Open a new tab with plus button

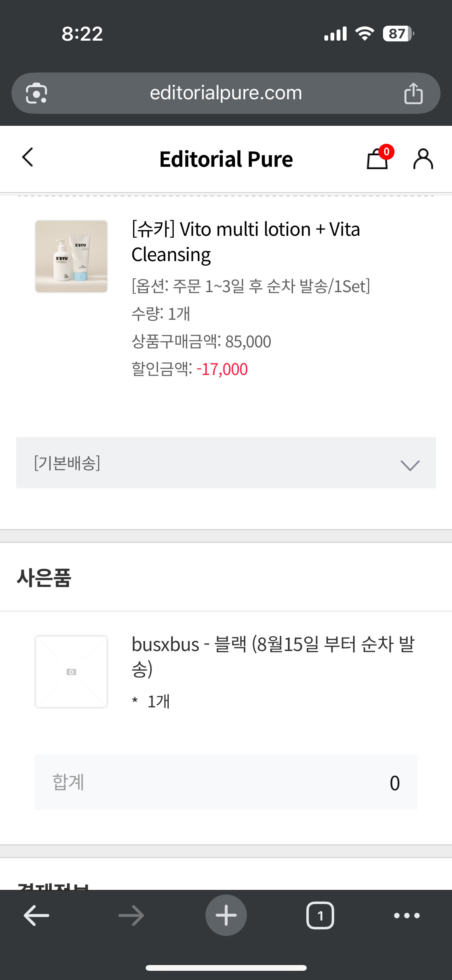tap(226, 915)
